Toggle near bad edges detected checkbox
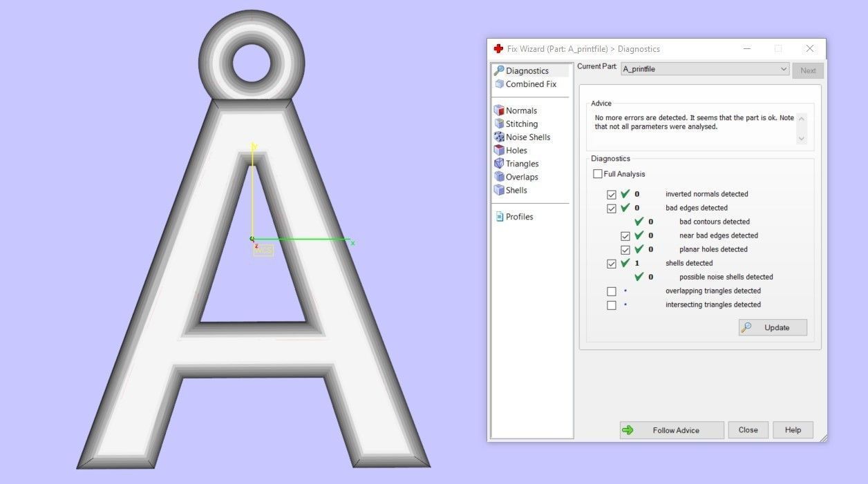 click(625, 236)
